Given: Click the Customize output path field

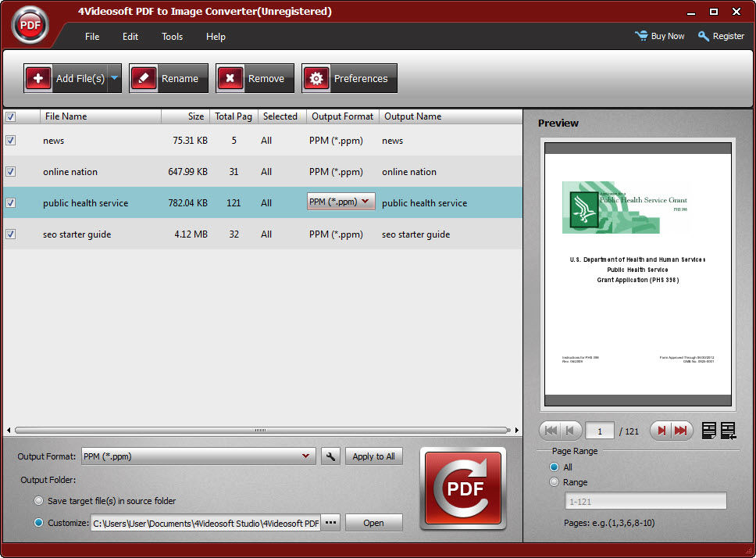Looking at the screenshot, I should coord(205,524).
